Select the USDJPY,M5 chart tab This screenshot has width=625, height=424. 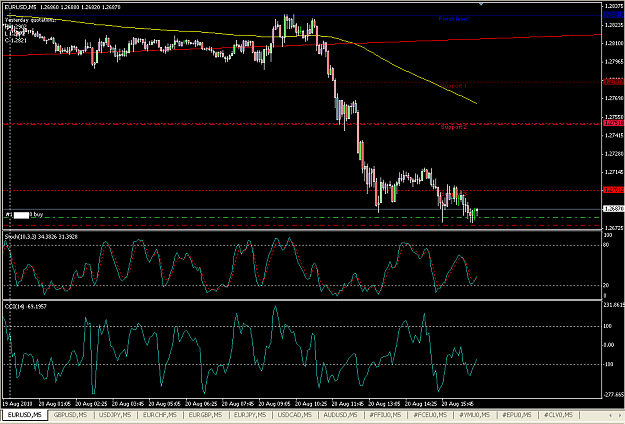click(115, 415)
